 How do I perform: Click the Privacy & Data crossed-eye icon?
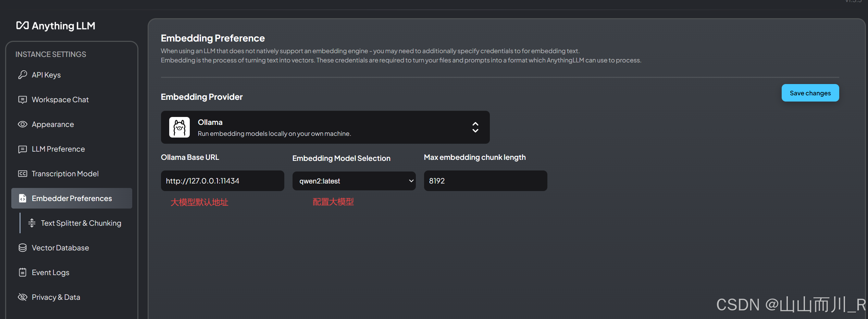[23, 297]
